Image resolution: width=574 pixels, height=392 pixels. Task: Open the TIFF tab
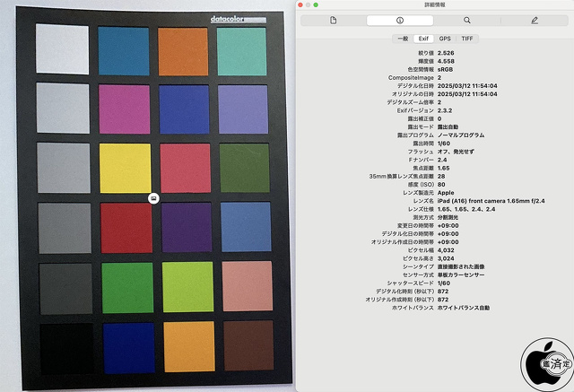(467, 39)
